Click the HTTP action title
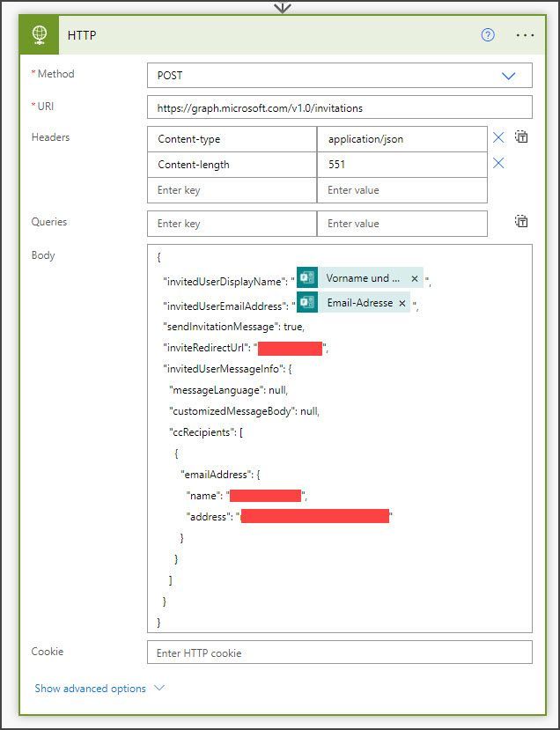The image size is (560, 730). pyautogui.click(x=82, y=35)
